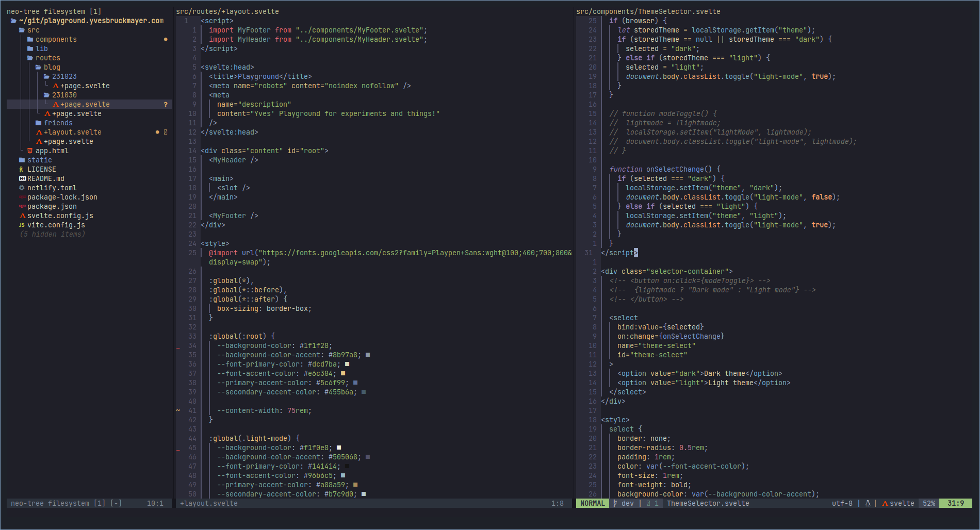Click the utf-8 encoding indicator

[x=842, y=504]
